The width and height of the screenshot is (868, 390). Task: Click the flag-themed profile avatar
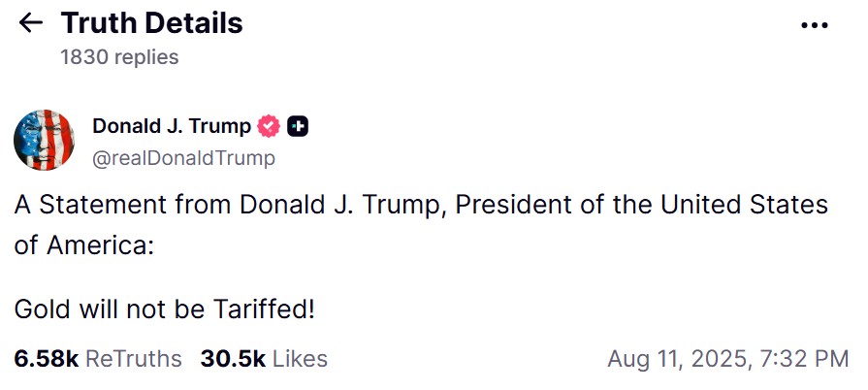point(45,141)
